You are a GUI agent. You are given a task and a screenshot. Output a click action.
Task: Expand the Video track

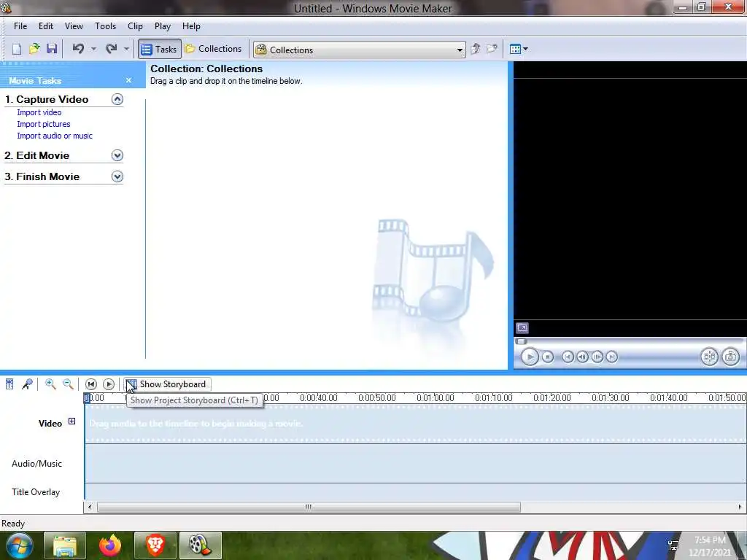click(72, 421)
